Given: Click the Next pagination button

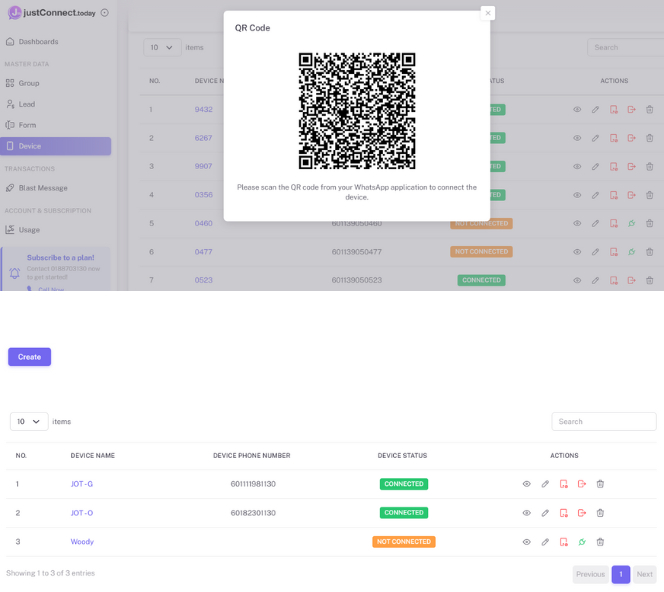Looking at the screenshot, I should [x=645, y=575].
